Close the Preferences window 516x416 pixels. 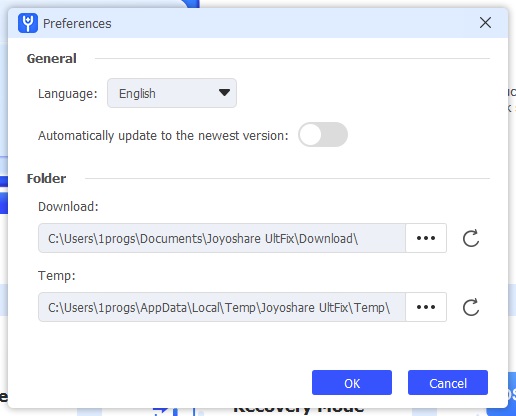click(485, 23)
